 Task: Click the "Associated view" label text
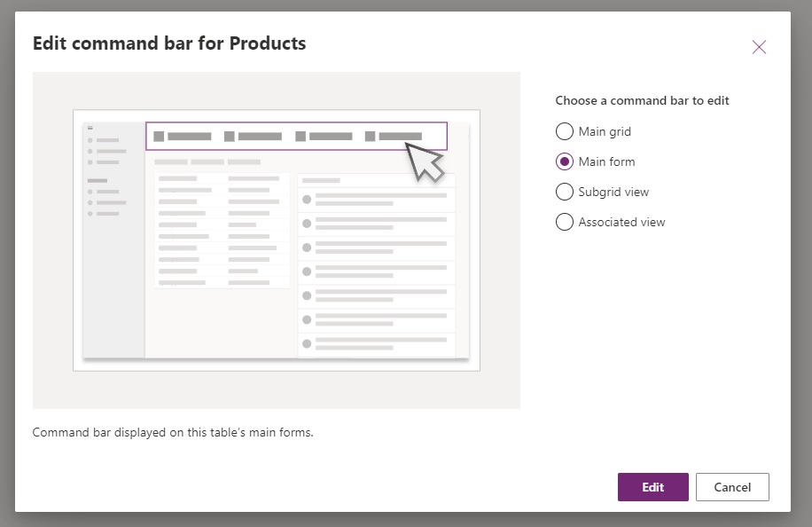point(621,222)
